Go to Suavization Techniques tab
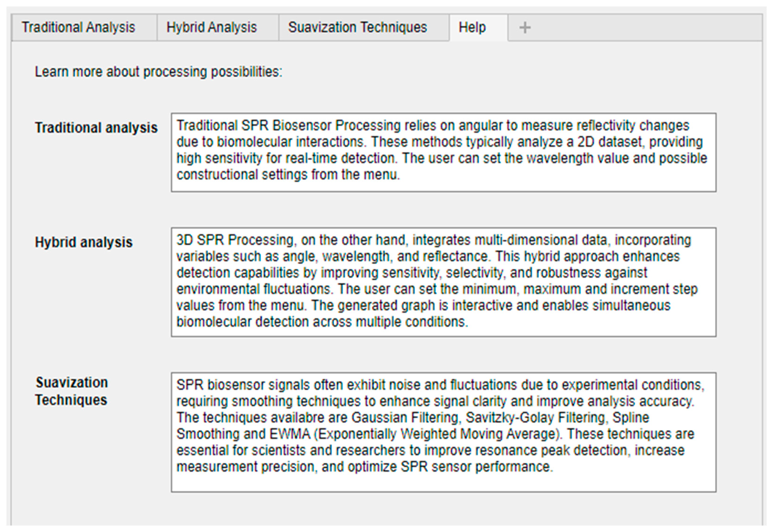Screen dimensions: 771x532 point(357,27)
